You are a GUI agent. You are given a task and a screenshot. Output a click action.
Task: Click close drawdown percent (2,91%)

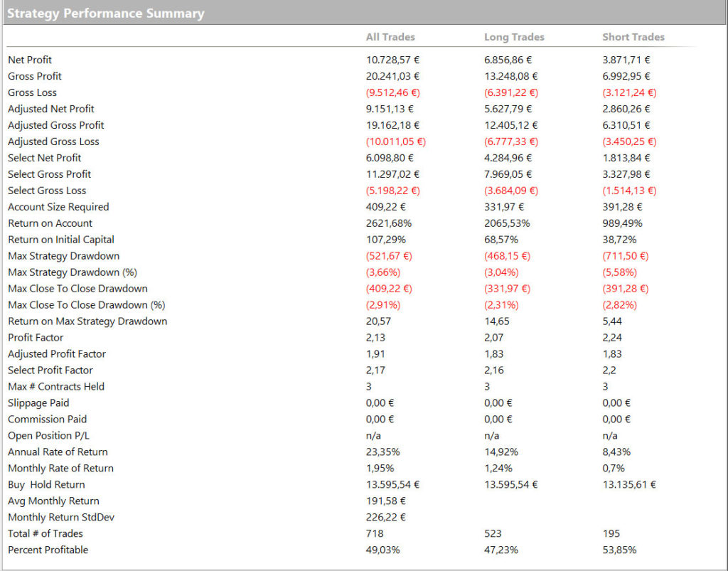click(x=383, y=305)
